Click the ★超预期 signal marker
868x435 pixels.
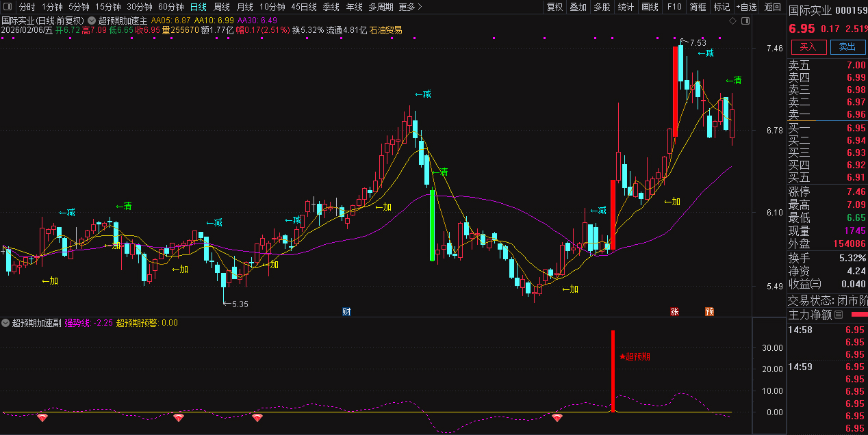[634, 356]
